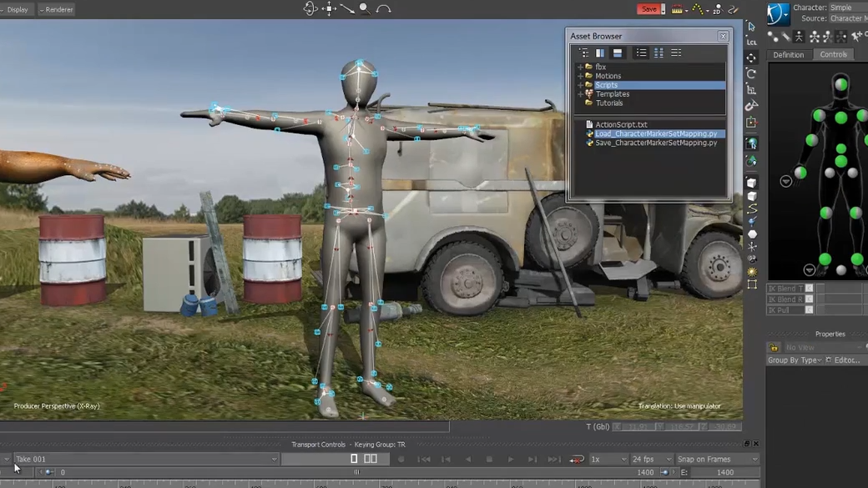
Task: Toggle the red auto-key icon beside playback speed
Action: (577, 458)
